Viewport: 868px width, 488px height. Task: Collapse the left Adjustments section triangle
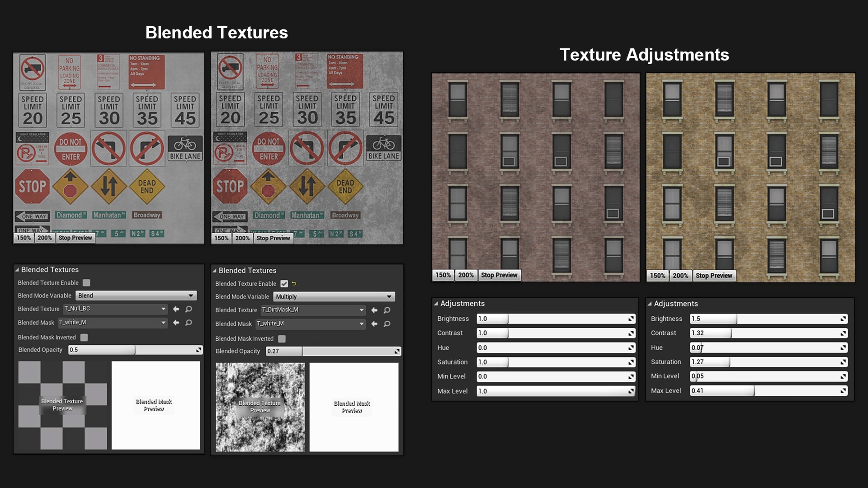click(436, 304)
